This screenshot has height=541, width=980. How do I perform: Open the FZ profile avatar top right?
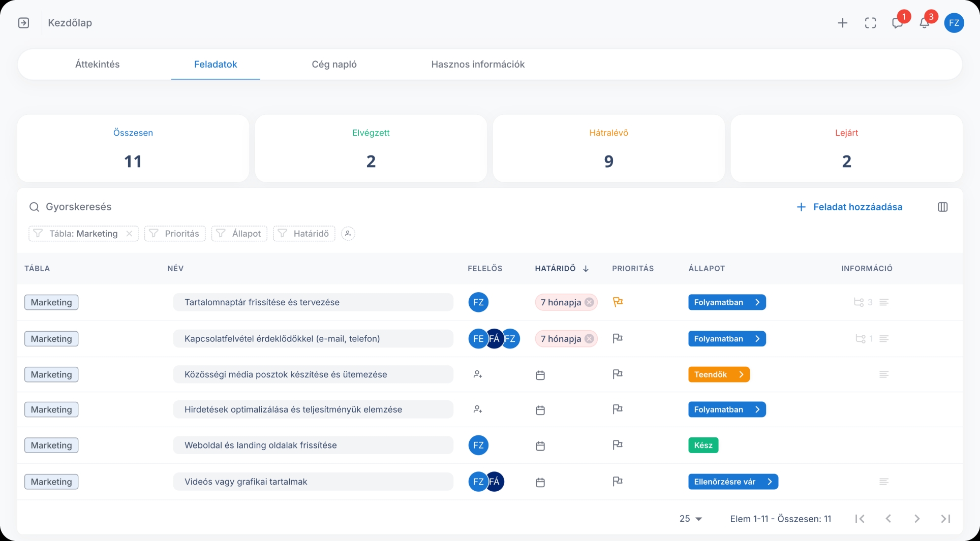(x=954, y=23)
